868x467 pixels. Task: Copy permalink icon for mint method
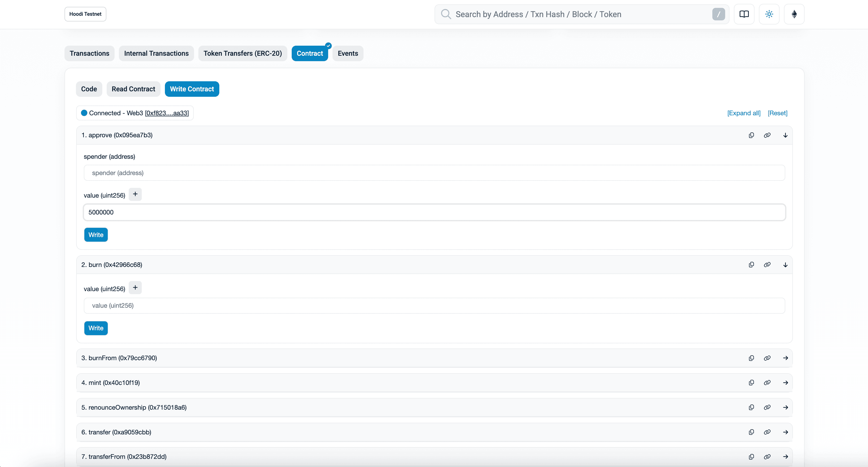[x=767, y=382]
